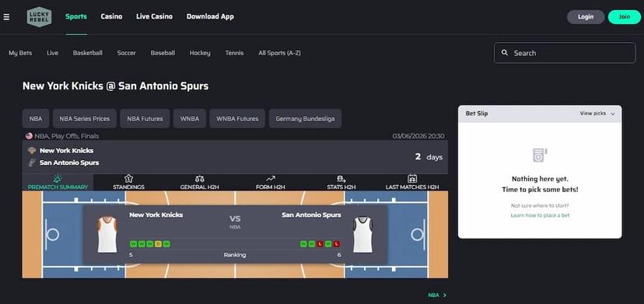Click the NBA link below the court

tap(433, 295)
